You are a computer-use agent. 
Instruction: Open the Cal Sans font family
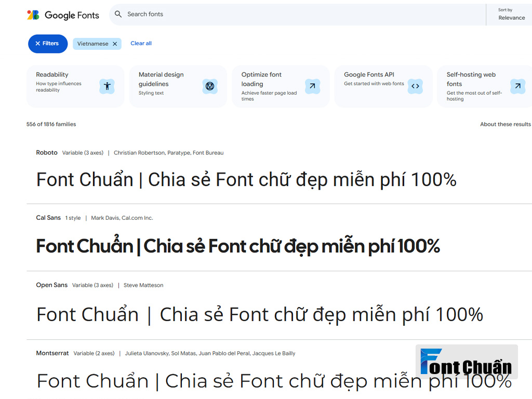(48, 218)
